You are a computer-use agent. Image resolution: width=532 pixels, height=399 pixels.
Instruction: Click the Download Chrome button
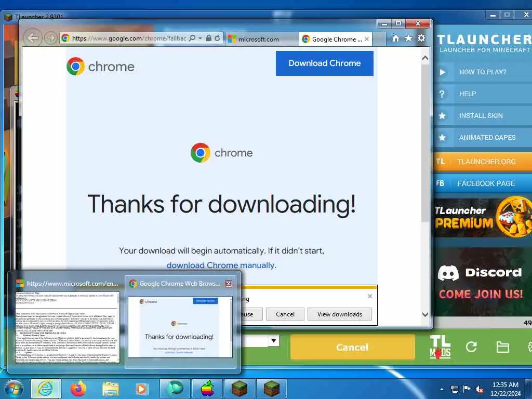324,63
